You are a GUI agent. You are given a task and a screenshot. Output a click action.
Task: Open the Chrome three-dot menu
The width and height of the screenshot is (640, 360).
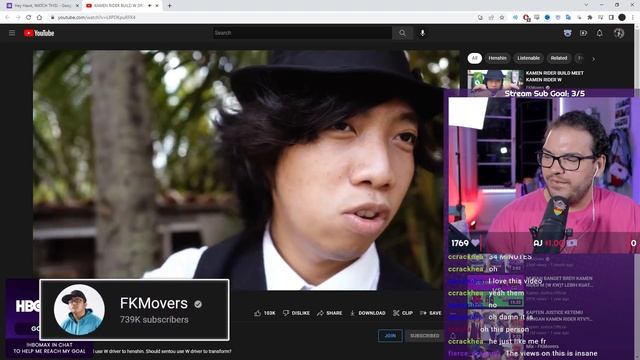[633, 18]
